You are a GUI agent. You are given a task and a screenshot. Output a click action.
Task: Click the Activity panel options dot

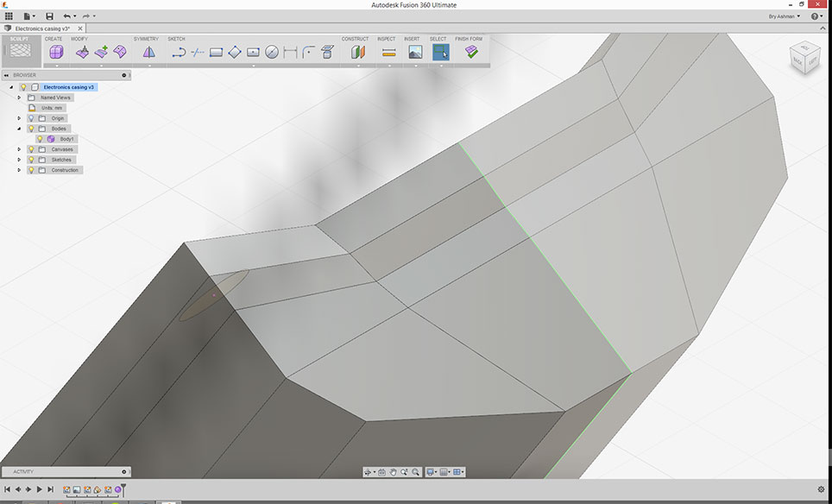point(124,472)
